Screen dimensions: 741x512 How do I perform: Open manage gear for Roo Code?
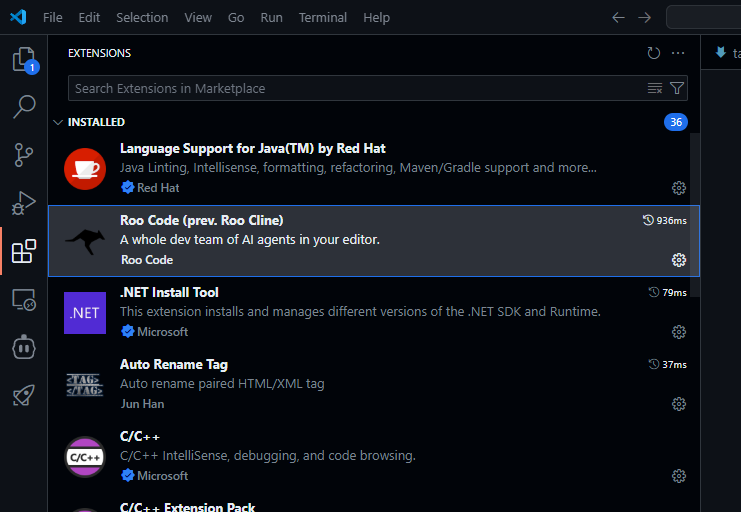point(679,260)
